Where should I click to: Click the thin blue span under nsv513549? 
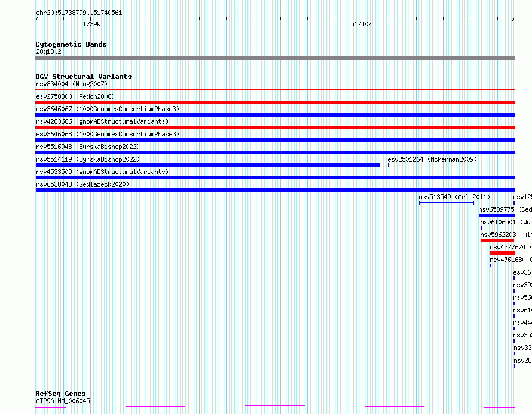pos(447,203)
